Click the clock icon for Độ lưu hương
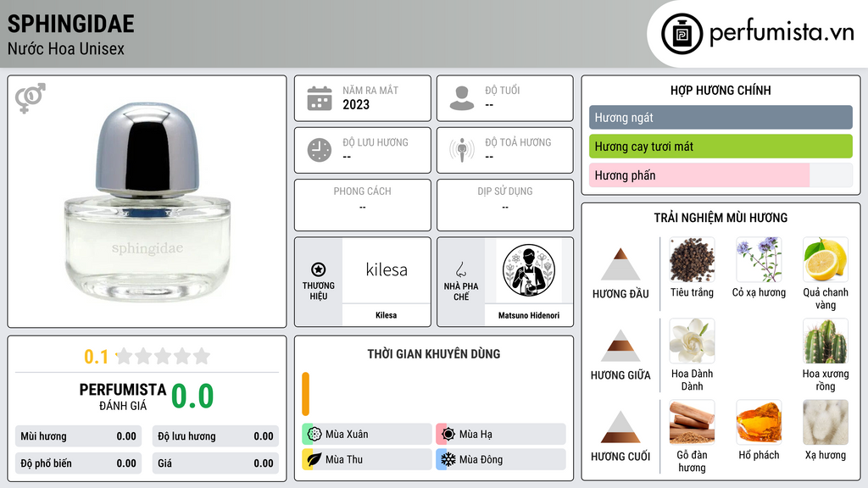 click(x=320, y=151)
